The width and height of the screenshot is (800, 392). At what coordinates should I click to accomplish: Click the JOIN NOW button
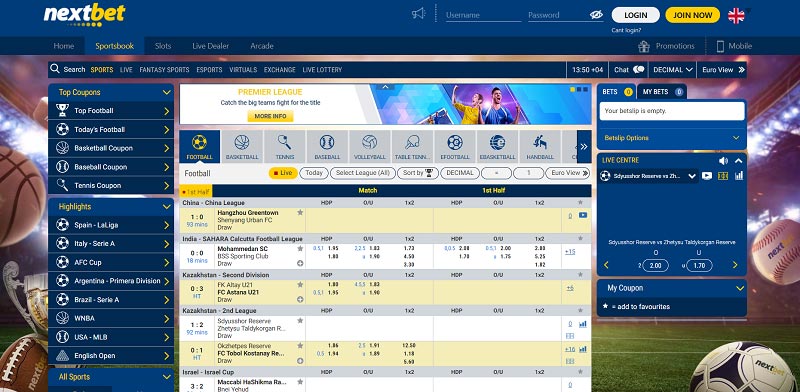tap(692, 15)
